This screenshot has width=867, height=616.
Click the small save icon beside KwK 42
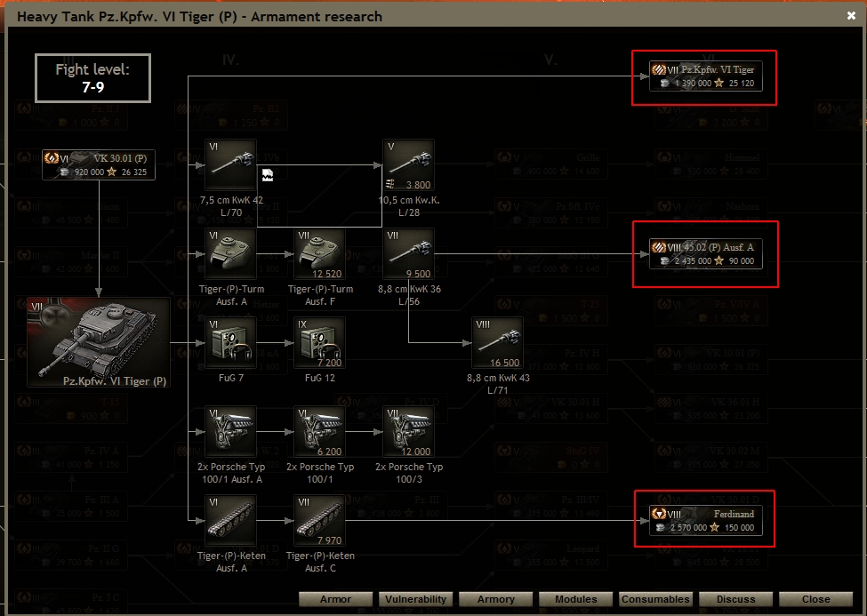(268, 175)
